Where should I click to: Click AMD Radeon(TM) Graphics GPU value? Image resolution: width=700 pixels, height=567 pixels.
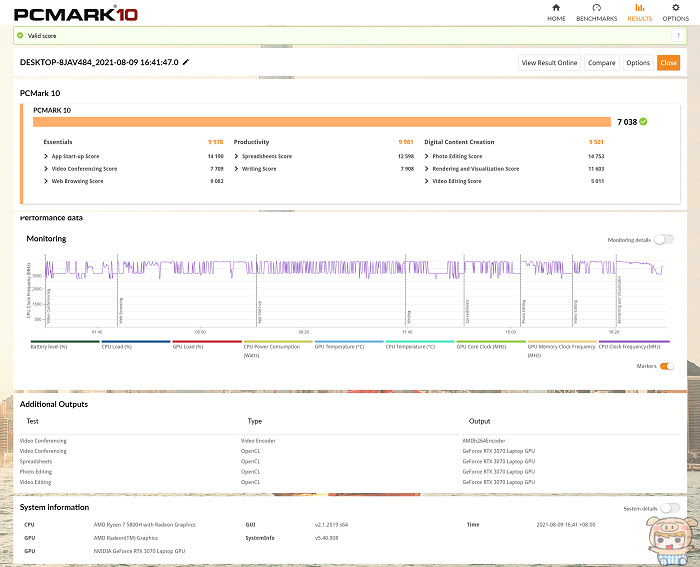(125, 538)
